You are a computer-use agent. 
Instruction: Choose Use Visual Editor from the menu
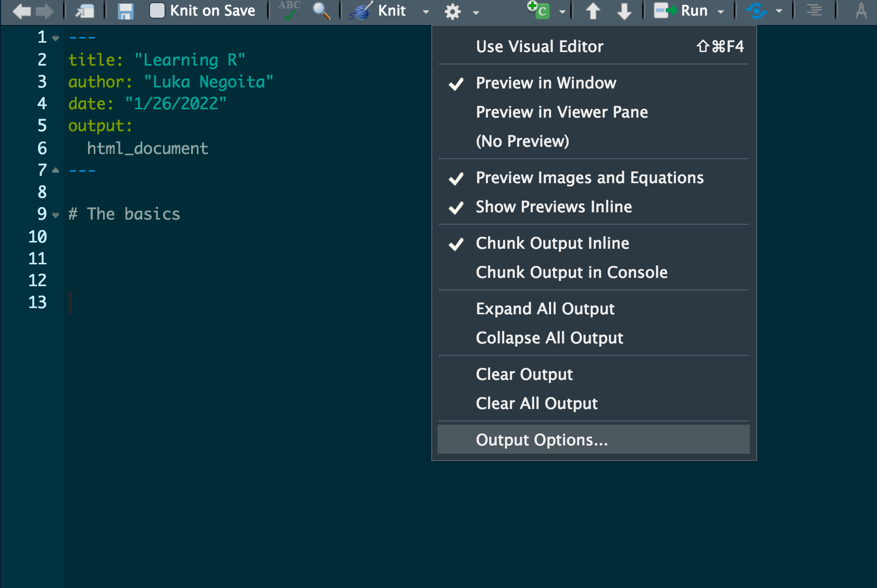click(540, 46)
